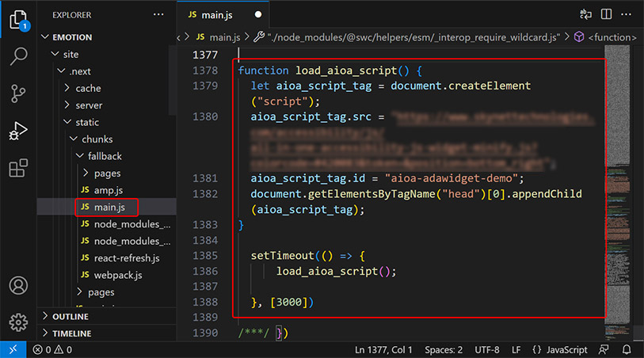The image size is (644, 358).
Task: Open the Accounts menu icon
Action: pos(18,285)
